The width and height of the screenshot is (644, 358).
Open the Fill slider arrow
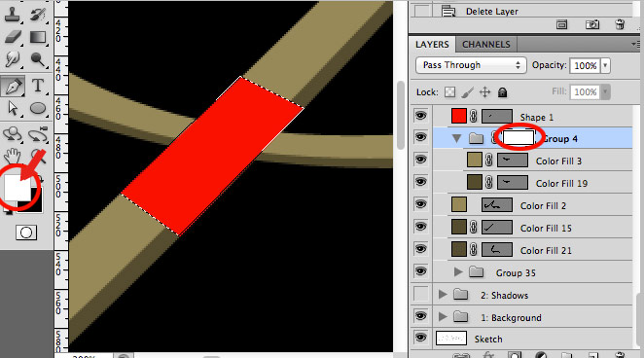click(605, 92)
